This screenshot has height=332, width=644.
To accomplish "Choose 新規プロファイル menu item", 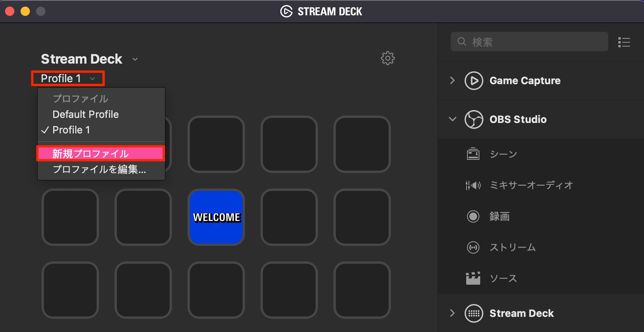I will pyautogui.click(x=101, y=154).
